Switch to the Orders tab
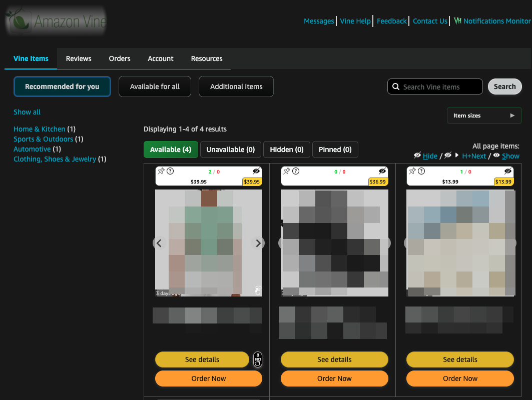The width and height of the screenshot is (532, 400). 120,58
